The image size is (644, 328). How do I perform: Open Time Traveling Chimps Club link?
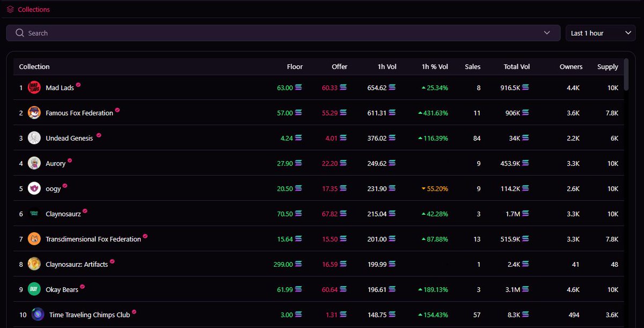pyautogui.click(x=90, y=315)
